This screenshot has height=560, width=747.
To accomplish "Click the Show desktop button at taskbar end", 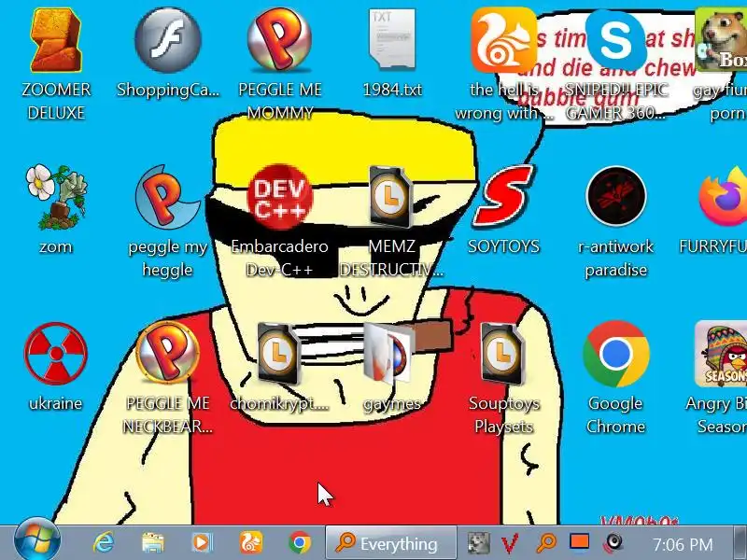I will tap(740, 543).
